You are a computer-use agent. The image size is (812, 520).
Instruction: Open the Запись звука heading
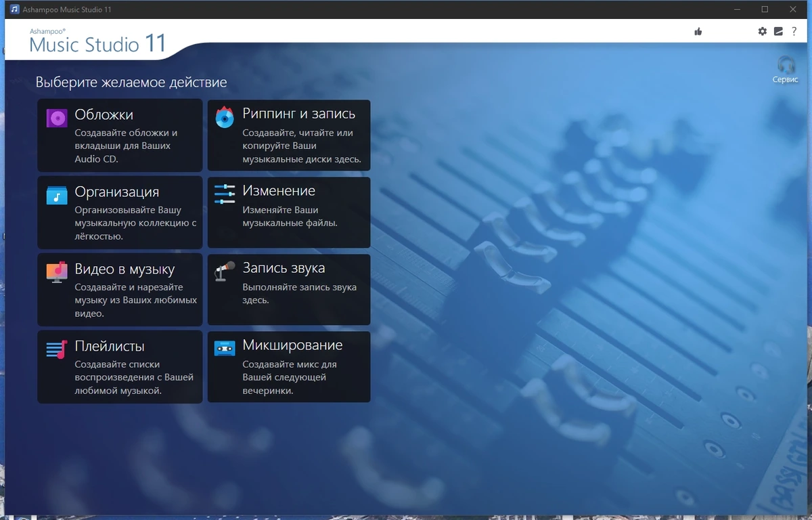point(284,268)
